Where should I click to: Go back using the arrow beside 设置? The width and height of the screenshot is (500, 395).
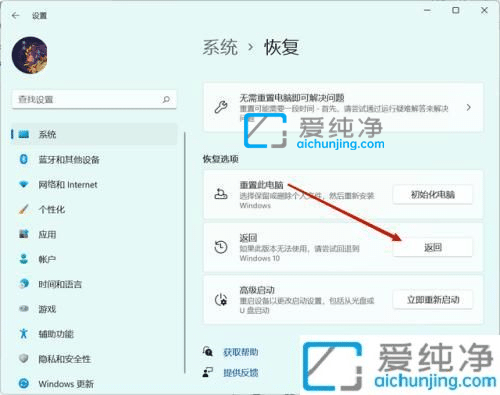pyautogui.click(x=15, y=15)
